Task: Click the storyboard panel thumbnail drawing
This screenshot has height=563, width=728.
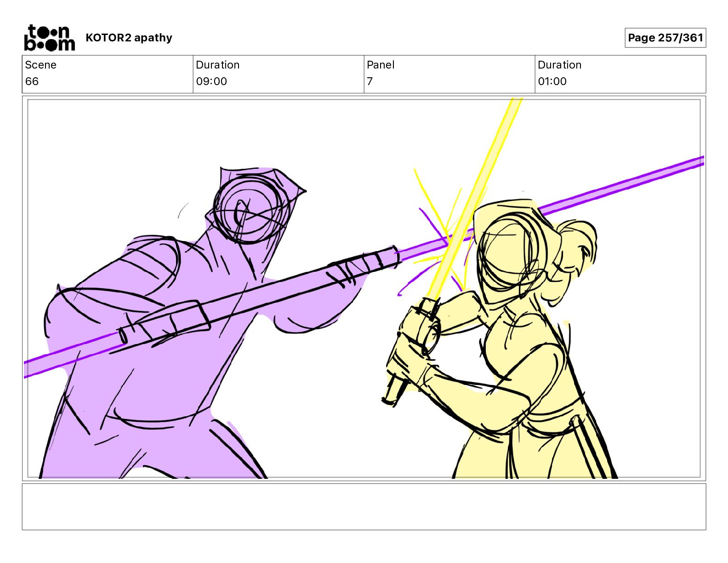Action: 364,288
